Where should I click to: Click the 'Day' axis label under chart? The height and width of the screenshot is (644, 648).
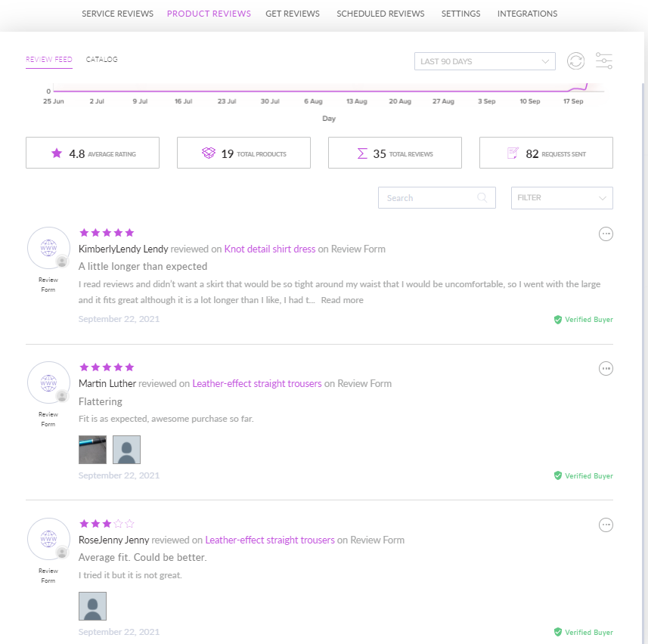click(329, 119)
